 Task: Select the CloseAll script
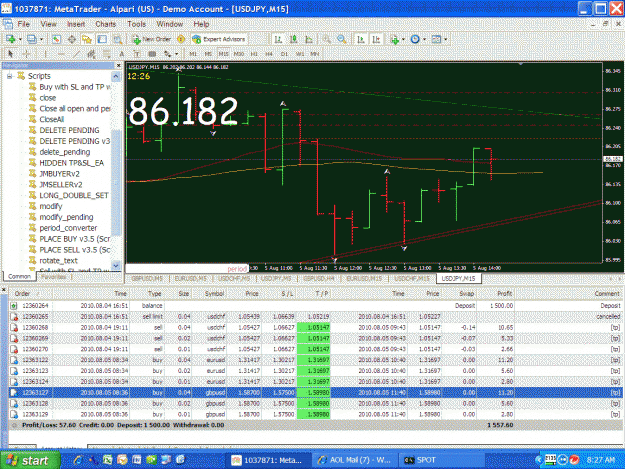coord(51,119)
